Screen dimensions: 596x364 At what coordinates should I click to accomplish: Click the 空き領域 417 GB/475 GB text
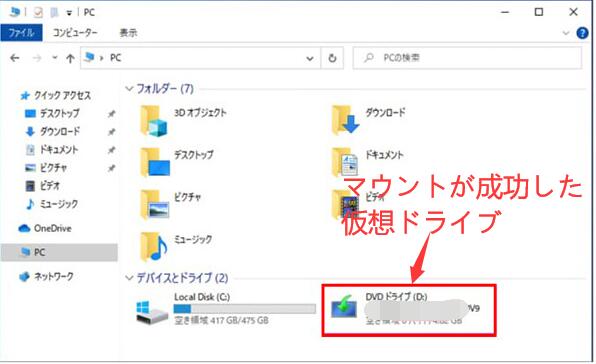click(x=222, y=321)
